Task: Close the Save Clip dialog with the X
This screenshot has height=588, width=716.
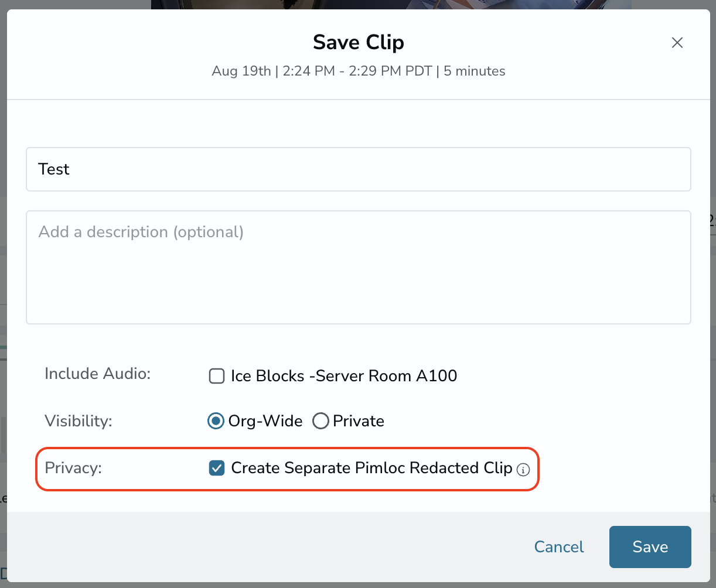Action: click(677, 43)
